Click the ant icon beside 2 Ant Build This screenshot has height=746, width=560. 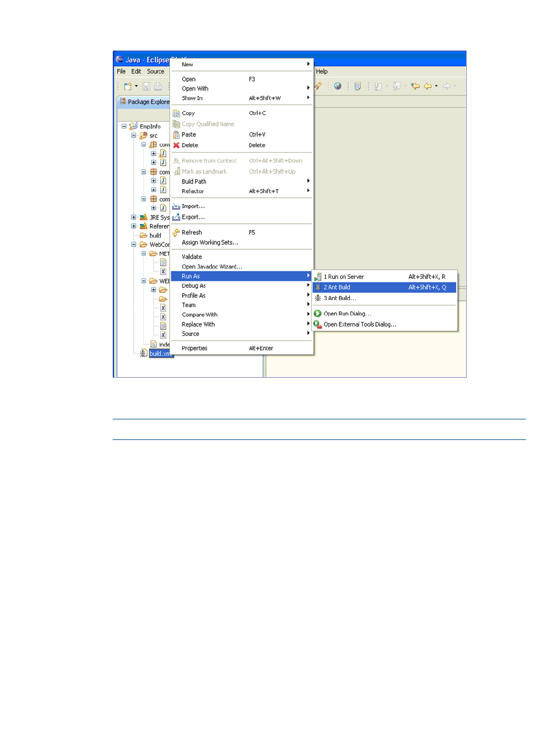tap(318, 287)
